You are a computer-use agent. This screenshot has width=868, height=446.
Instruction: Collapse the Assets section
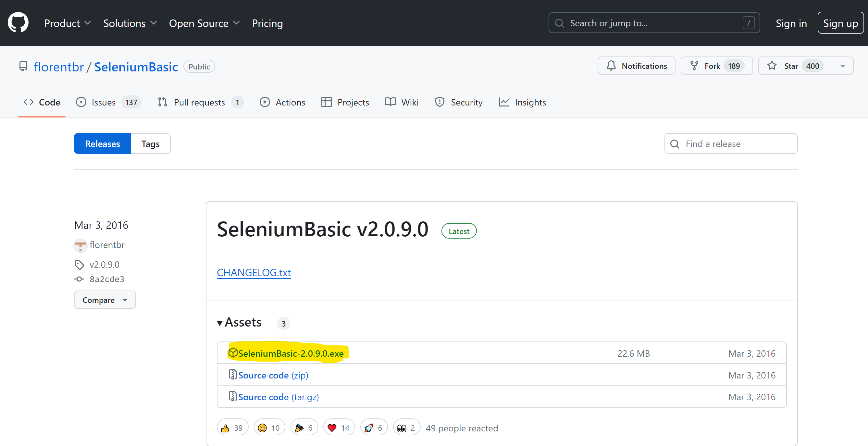[x=239, y=322]
